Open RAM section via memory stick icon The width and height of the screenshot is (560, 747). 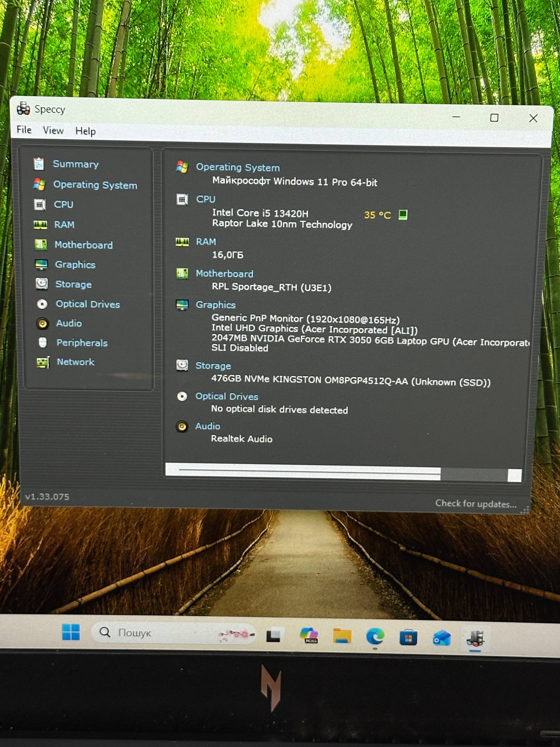pyautogui.click(x=41, y=225)
